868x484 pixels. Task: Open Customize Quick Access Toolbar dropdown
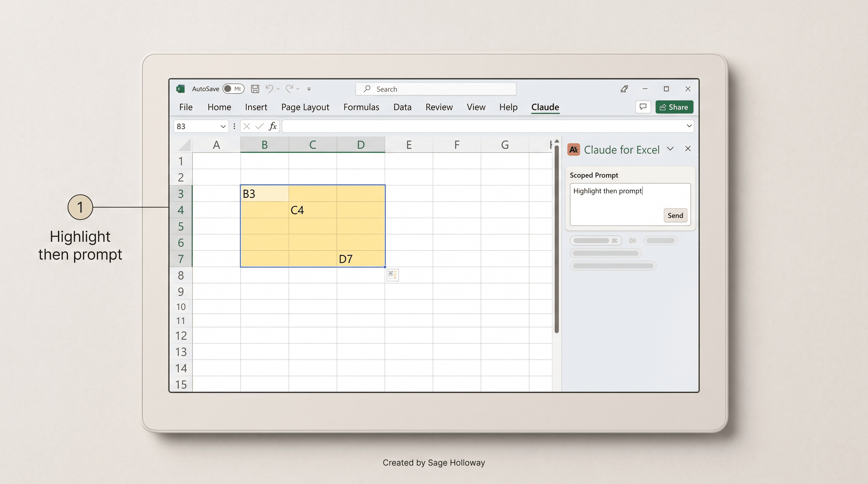[x=309, y=89]
